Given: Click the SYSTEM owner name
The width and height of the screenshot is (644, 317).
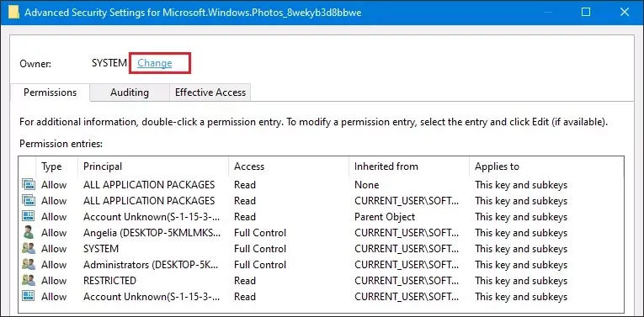Looking at the screenshot, I should point(109,63).
